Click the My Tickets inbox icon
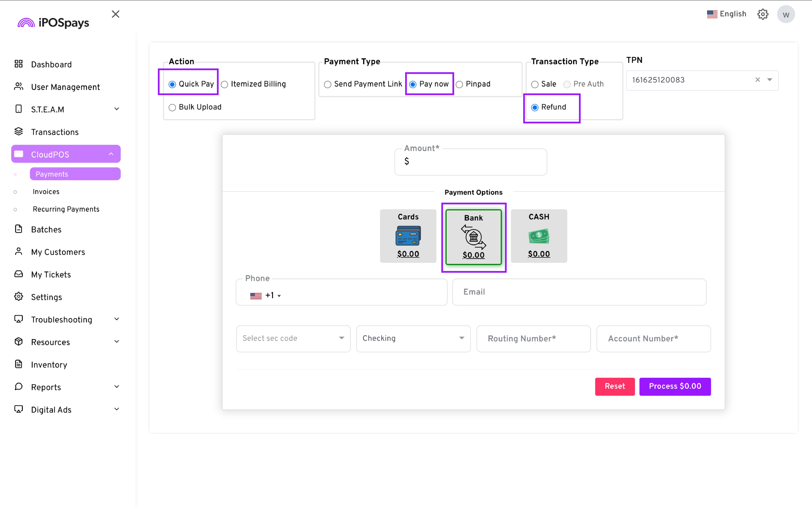The image size is (812, 507). pos(19,274)
